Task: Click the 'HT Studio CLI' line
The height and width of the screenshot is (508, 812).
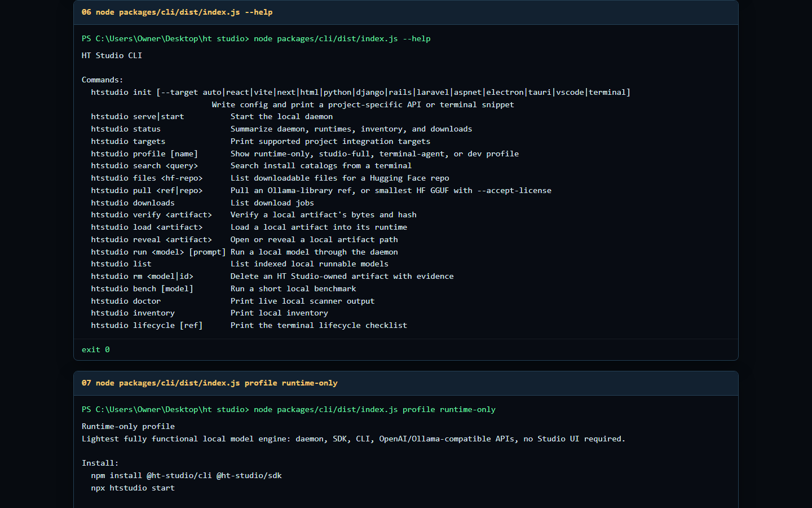Action: click(112, 55)
